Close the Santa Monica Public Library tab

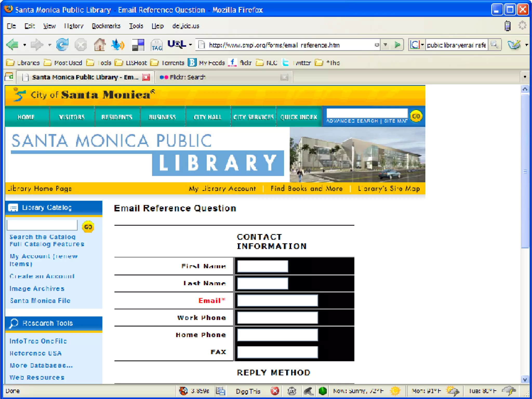coord(146,77)
